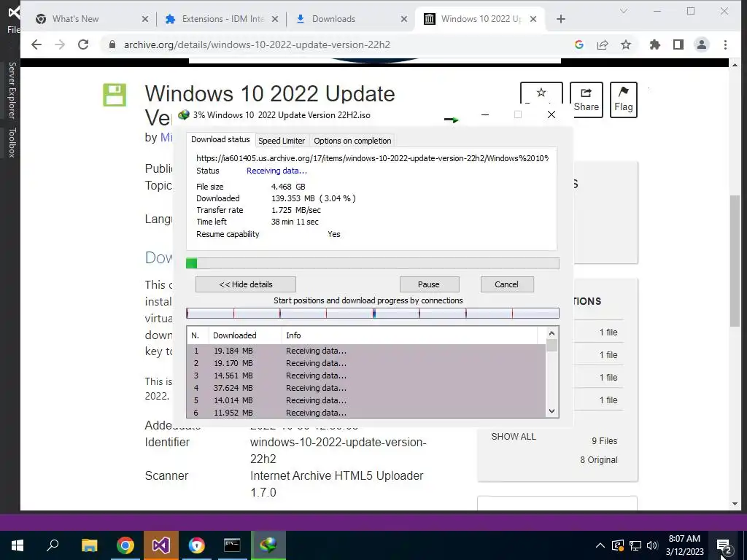This screenshot has width=747, height=560.
Task: Switch to Visual Studio from taskbar
Action: [x=161, y=545]
